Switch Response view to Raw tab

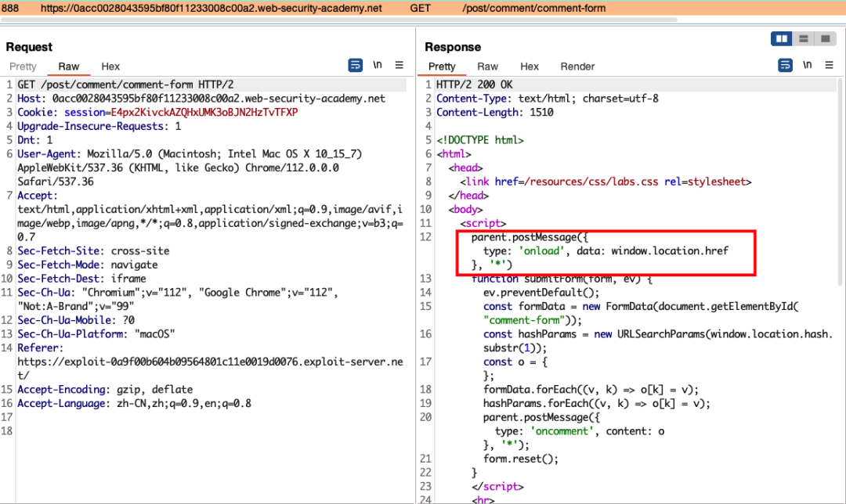(488, 67)
